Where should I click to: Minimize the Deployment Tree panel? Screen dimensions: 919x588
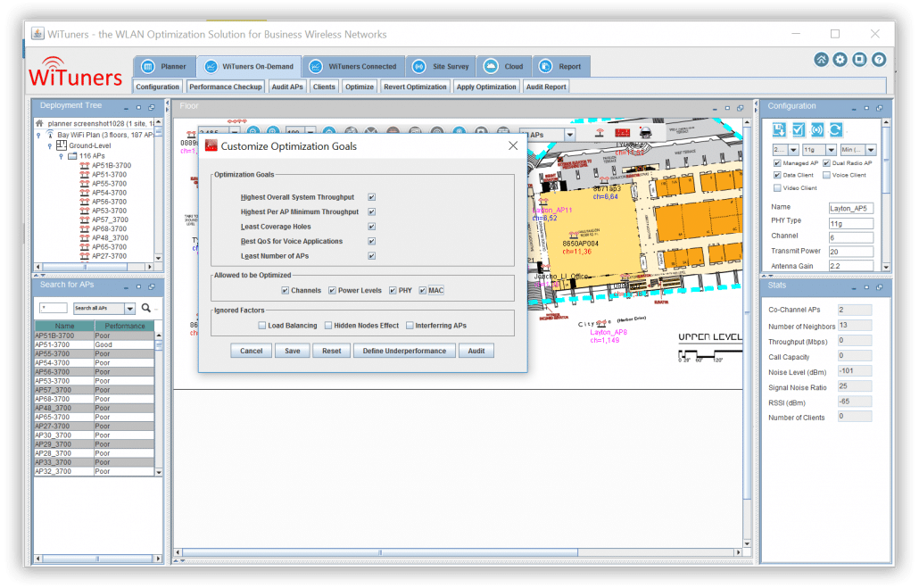pos(126,108)
